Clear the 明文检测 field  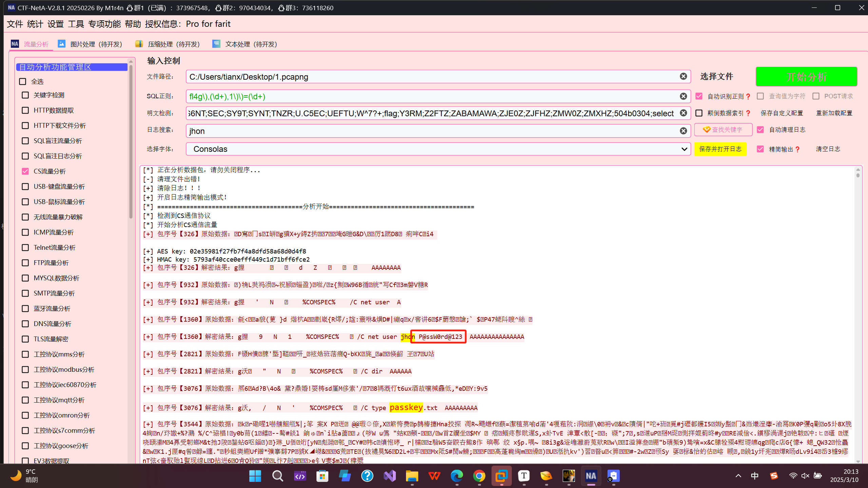click(x=683, y=113)
